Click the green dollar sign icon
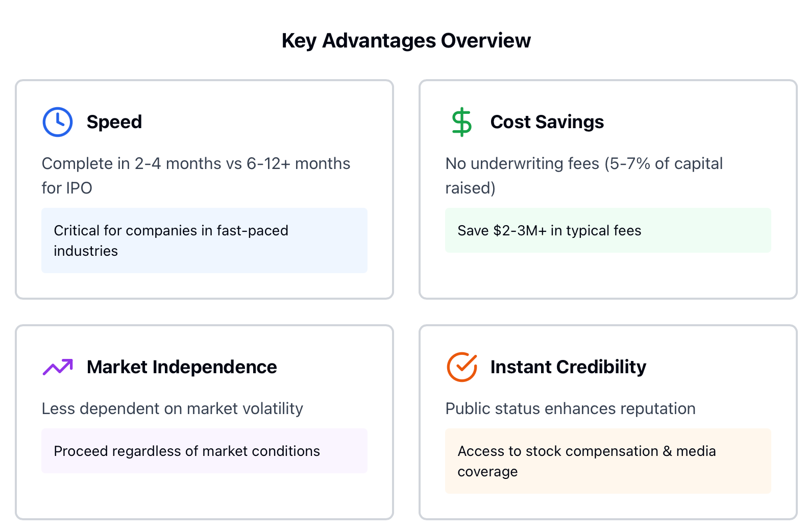The height and width of the screenshot is (532, 807). [x=461, y=122]
